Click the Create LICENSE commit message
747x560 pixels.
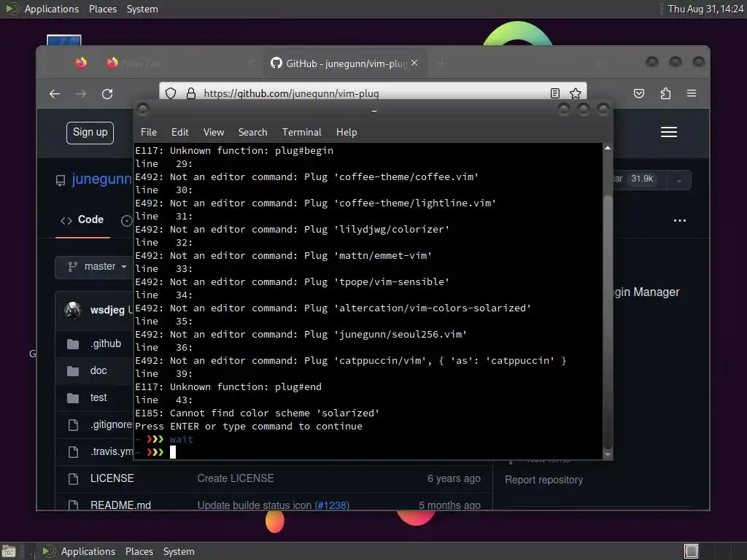236,478
